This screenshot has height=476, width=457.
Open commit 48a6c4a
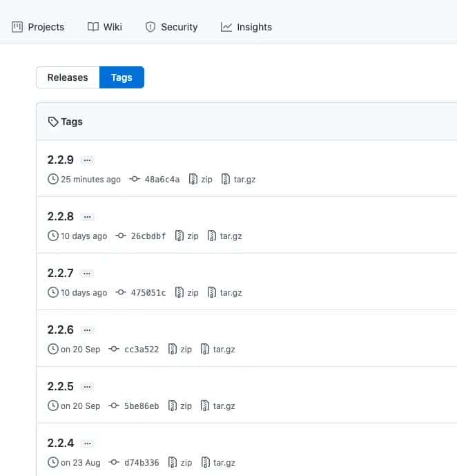coord(162,180)
